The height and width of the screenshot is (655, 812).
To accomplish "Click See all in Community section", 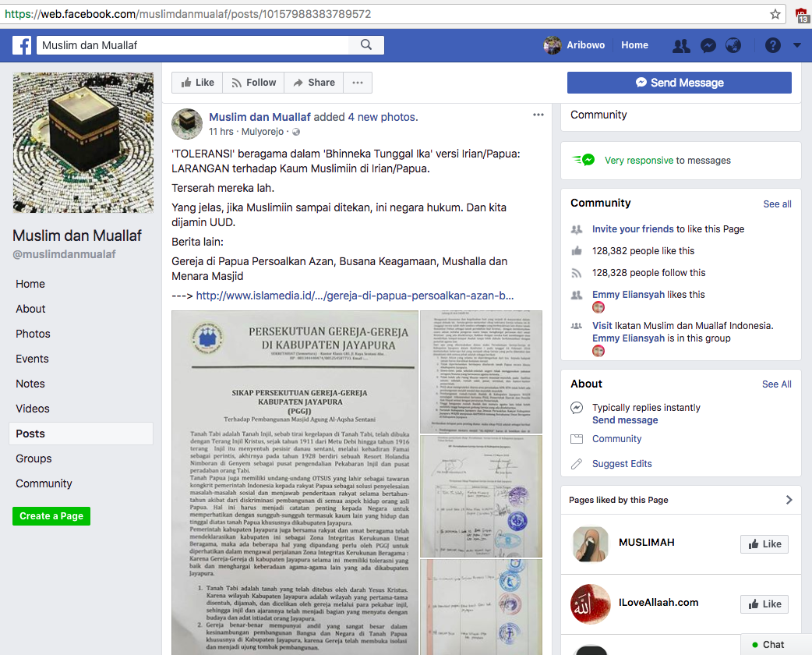I will point(777,204).
